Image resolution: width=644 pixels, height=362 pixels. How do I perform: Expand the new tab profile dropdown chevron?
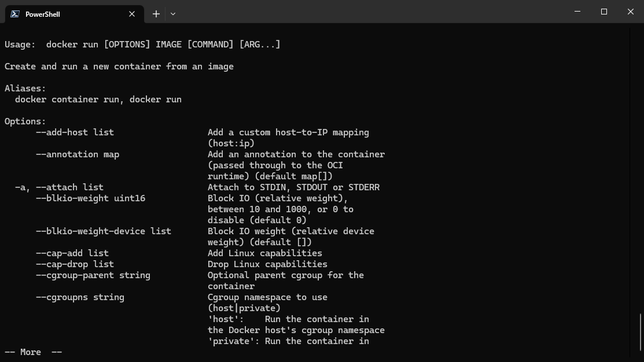tap(173, 14)
